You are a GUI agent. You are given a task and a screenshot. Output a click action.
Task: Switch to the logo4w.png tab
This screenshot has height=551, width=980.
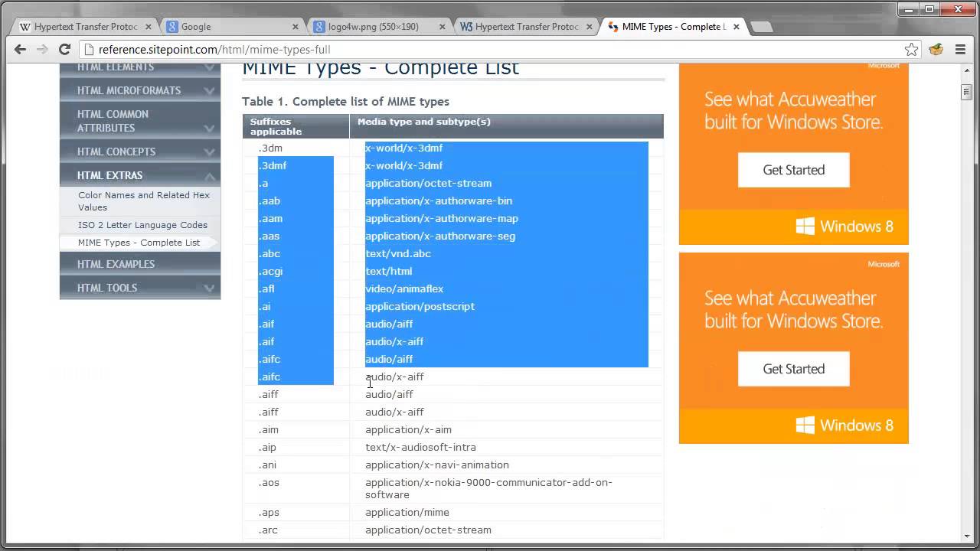pyautogui.click(x=379, y=26)
